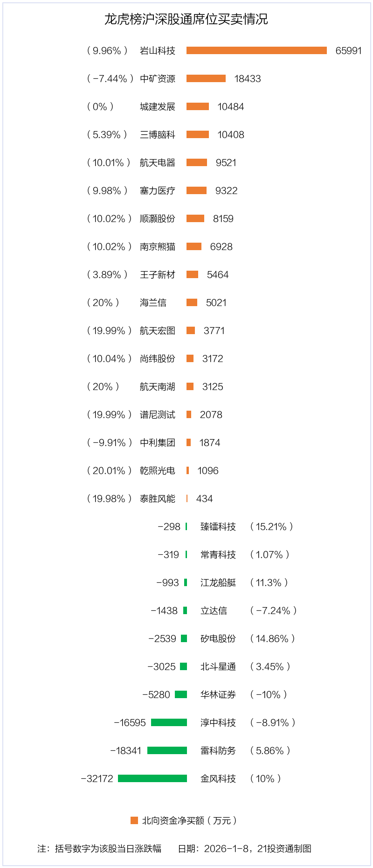Click the 金风科技 green bar
The image size is (373, 868).
tap(152, 778)
